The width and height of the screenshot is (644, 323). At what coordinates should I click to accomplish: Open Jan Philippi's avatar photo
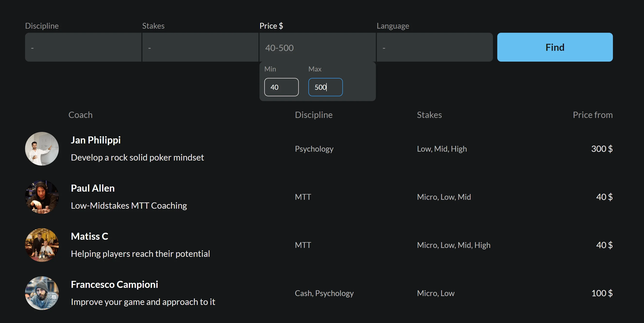(x=42, y=149)
